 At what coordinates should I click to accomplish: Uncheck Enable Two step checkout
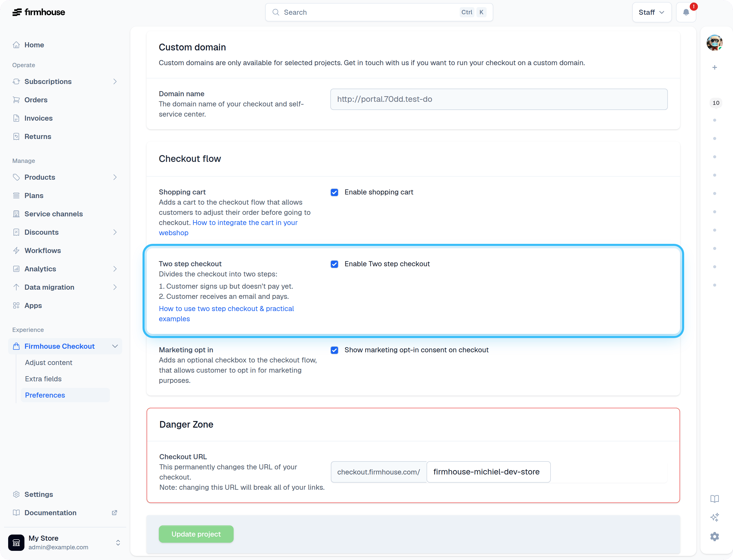pyautogui.click(x=334, y=264)
